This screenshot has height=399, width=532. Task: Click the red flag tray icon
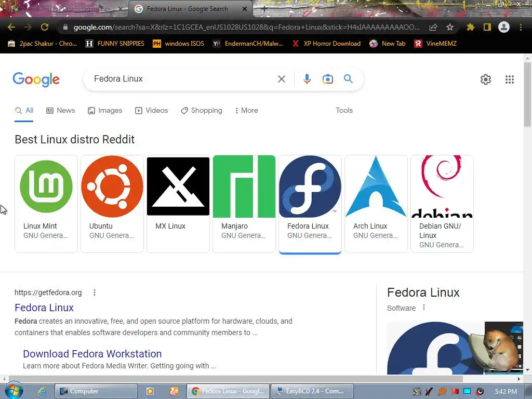[x=455, y=392]
